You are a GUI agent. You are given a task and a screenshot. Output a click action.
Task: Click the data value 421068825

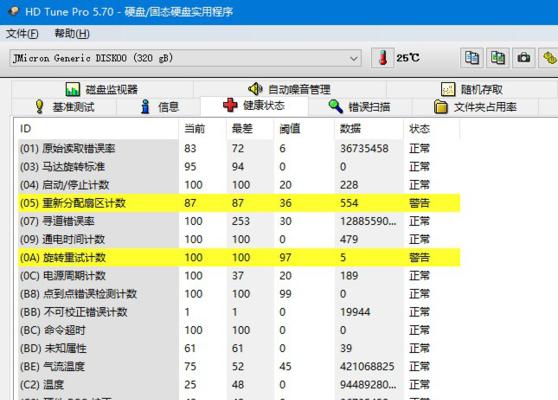pos(367,367)
